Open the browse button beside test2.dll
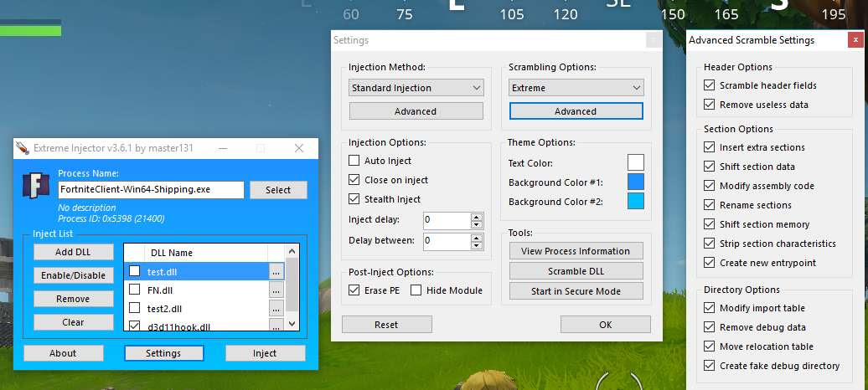 (x=276, y=308)
